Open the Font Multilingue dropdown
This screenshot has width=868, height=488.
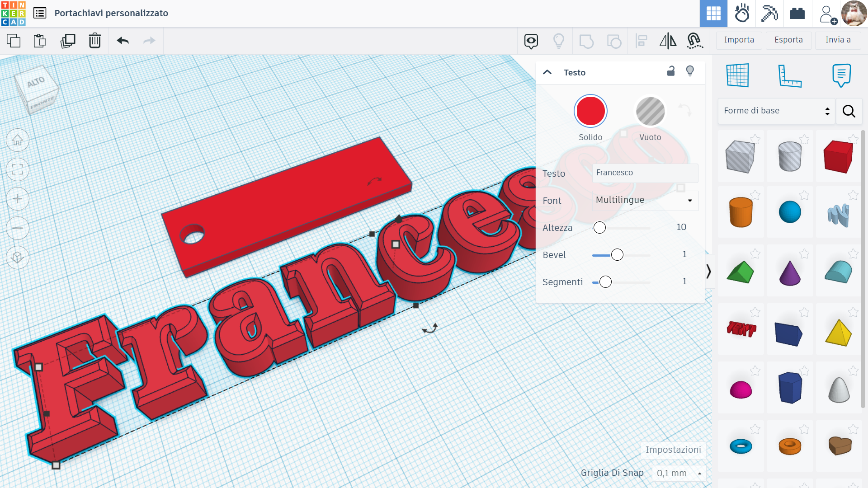point(645,200)
